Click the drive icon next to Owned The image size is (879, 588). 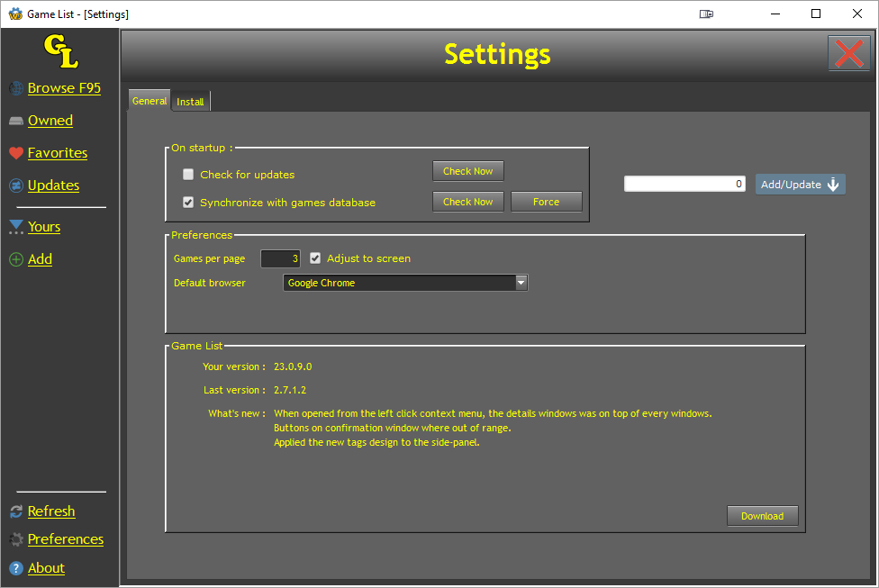click(x=16, y=121)
